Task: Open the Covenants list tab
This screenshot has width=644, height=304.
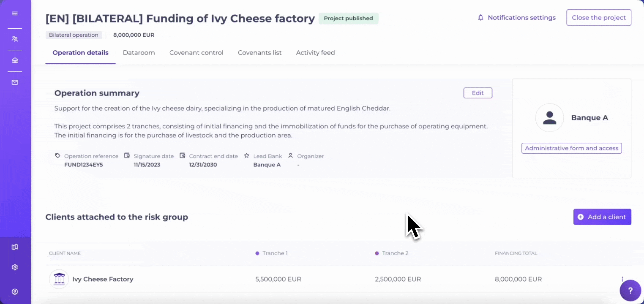Action: [259, 53]
